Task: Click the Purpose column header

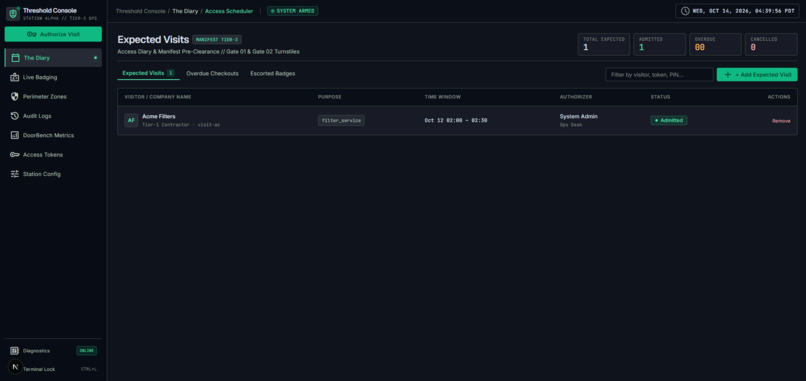Action: pos(329,97)
